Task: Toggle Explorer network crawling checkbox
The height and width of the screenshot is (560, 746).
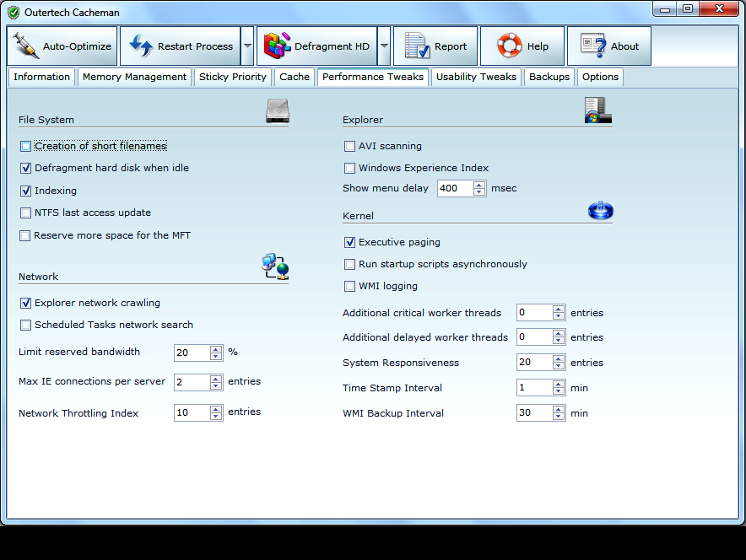Action: [25, 304]
